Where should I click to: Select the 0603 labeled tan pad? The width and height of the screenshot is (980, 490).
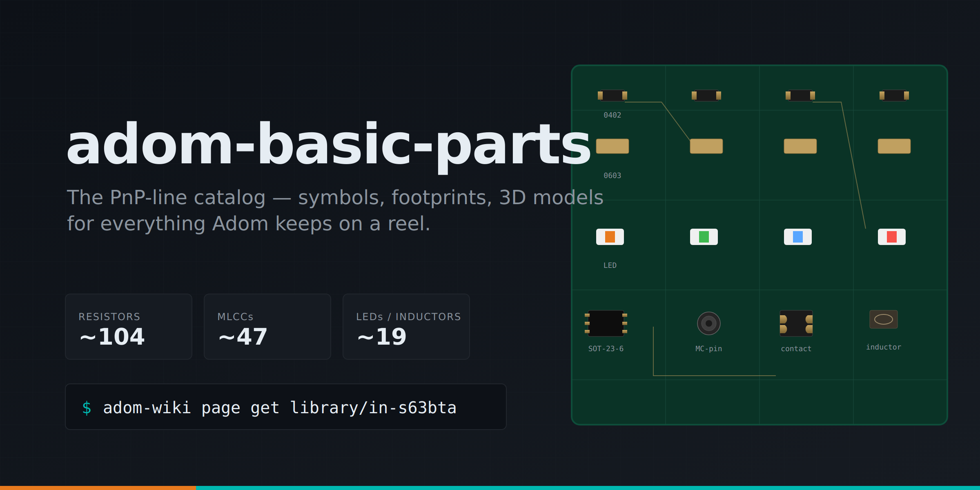coord(612,146)
